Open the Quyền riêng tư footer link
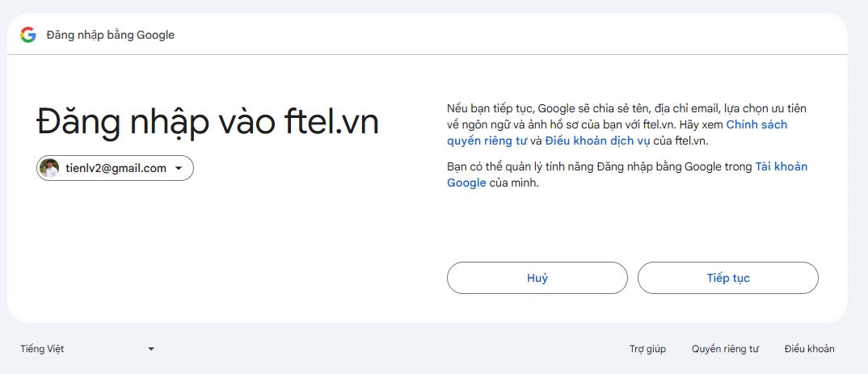Viewport: 868px width, 374px height. click(x=725, y=349)
